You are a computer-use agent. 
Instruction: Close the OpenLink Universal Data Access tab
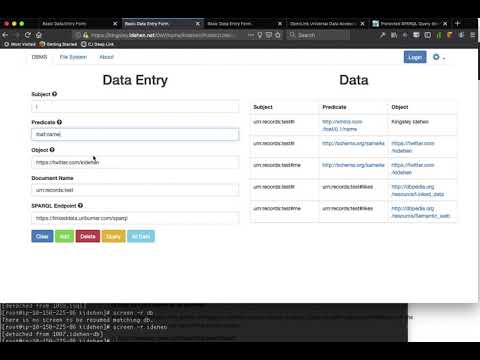pos(362,24)
